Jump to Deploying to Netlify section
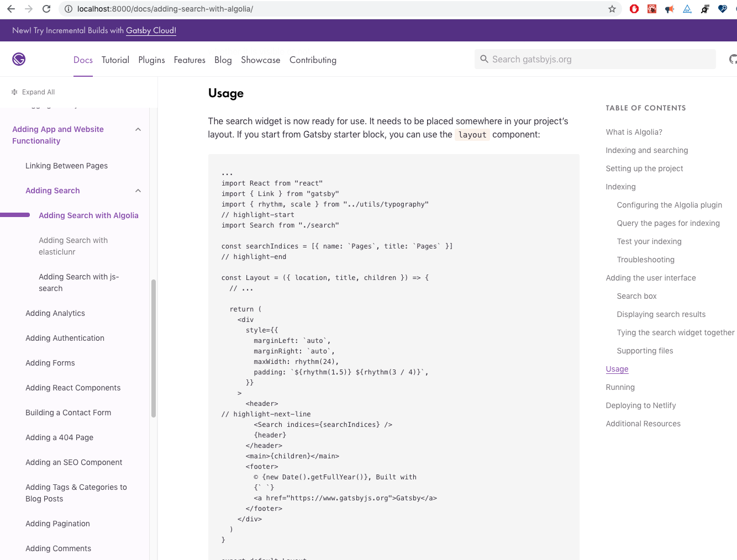The height and width of the screenshot is (560, 737). [x=641, y=405]
